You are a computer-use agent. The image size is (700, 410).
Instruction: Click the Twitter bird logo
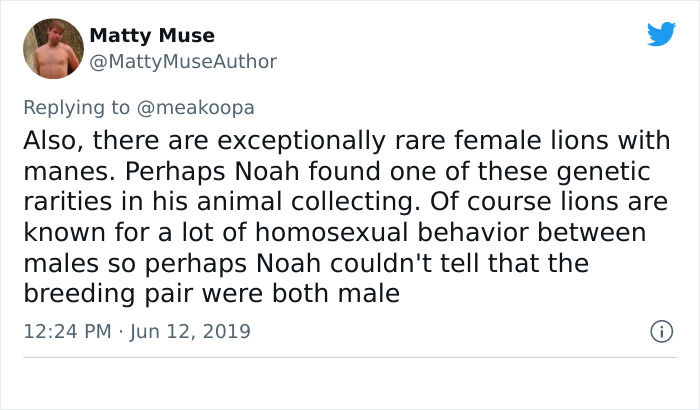661,34
